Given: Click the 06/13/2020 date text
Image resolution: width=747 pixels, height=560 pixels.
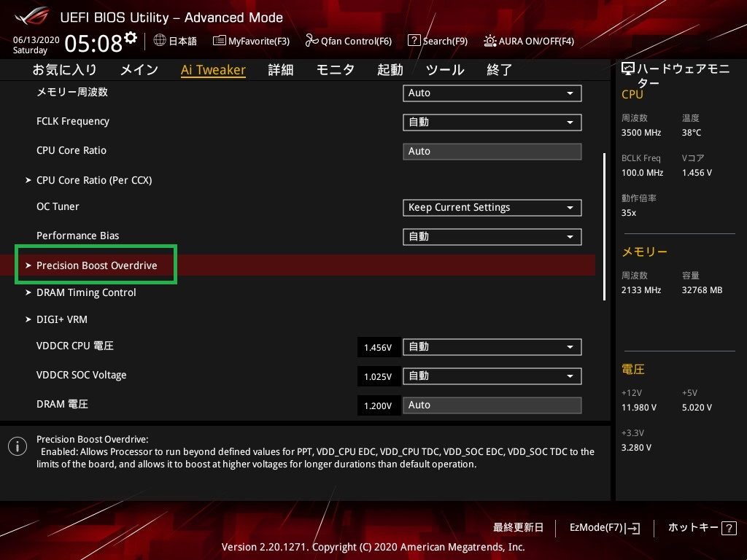Looking at the screenshot, I should 36,40.
